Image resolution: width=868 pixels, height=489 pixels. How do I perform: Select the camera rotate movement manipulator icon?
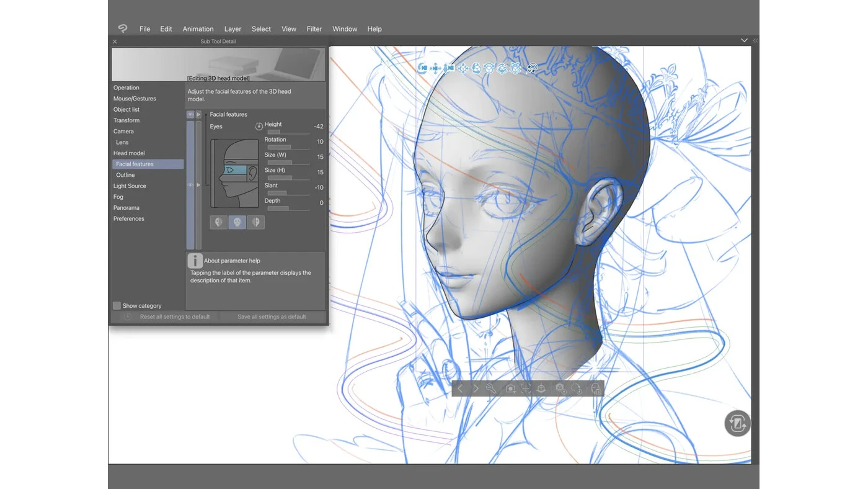pyautogui.click(x=422, y=68)
